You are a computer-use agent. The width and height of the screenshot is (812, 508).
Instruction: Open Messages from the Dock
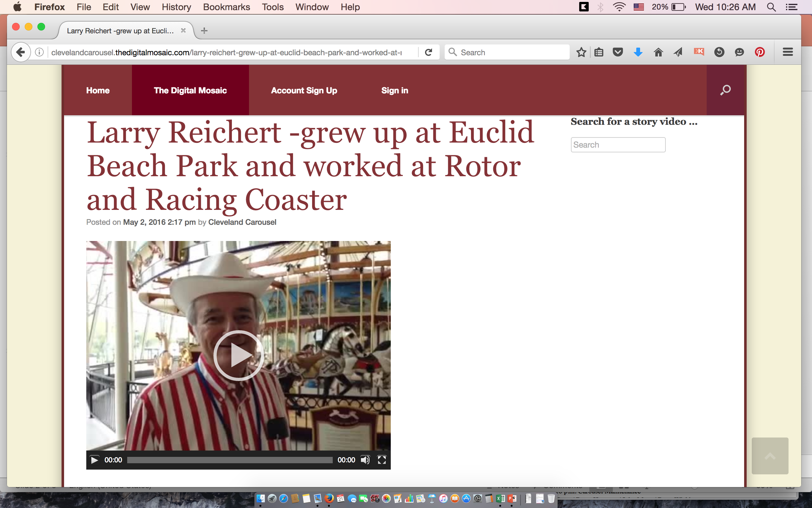coord(352,498)
